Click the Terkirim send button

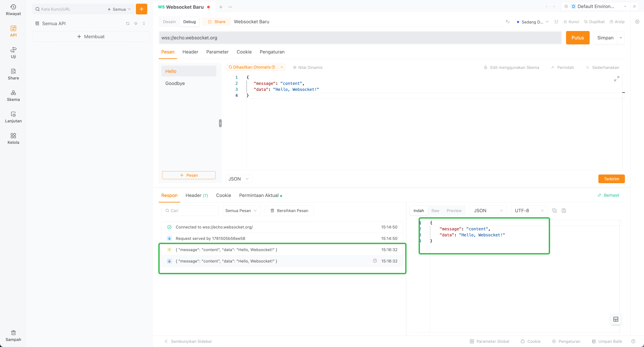(611, 179)
